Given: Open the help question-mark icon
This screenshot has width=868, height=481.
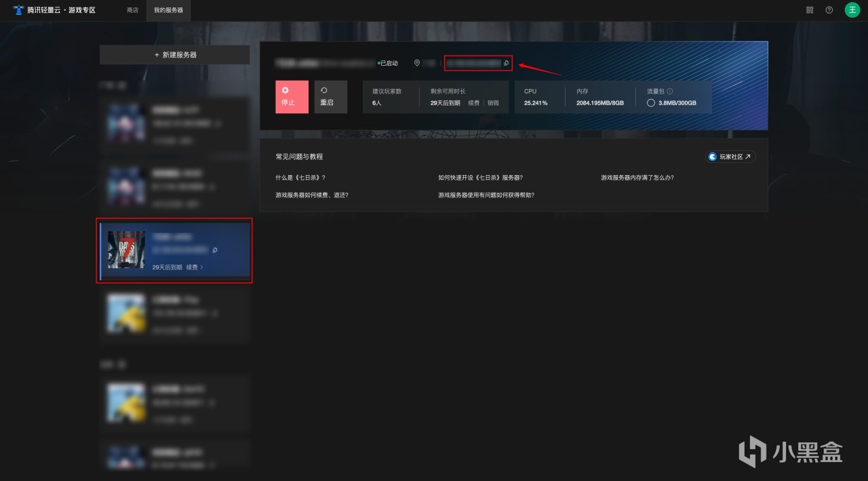Looking at the screenshot, I should click(x=829, y=10).
